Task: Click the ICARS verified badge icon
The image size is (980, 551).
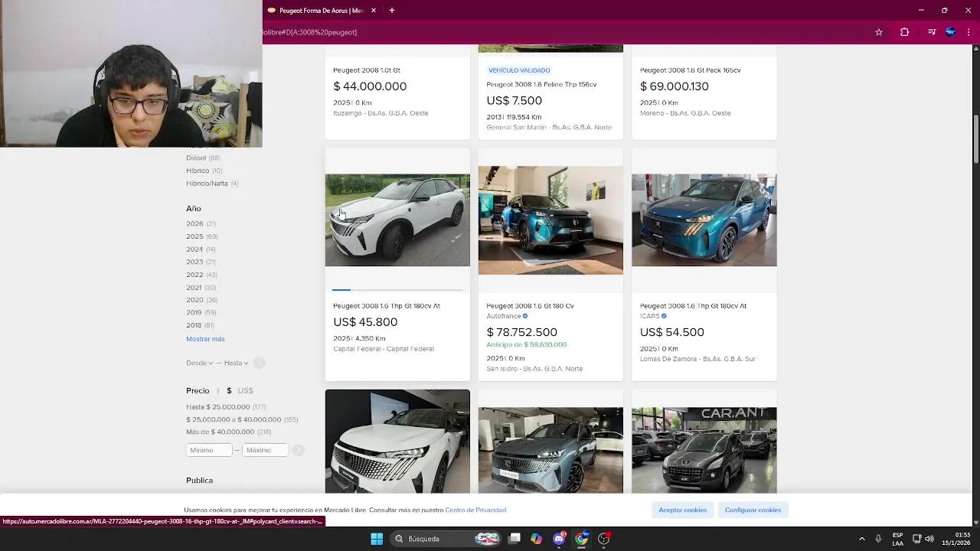Action: pyautogui.click(x=664, y=316)
